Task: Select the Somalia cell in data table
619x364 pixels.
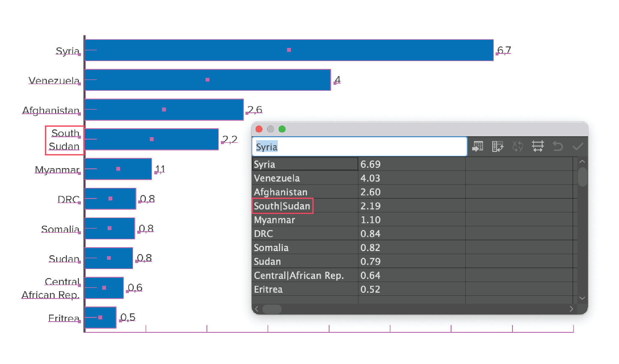Action: [305, 247]
